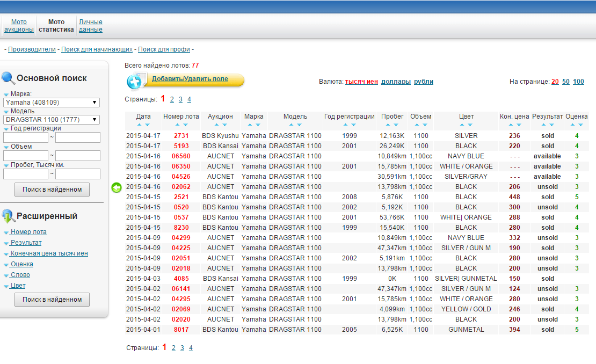The height and width of the screenshot is (364, 596).
Task: Sort Дата column descending with down arrow
Action: [148, 125]
